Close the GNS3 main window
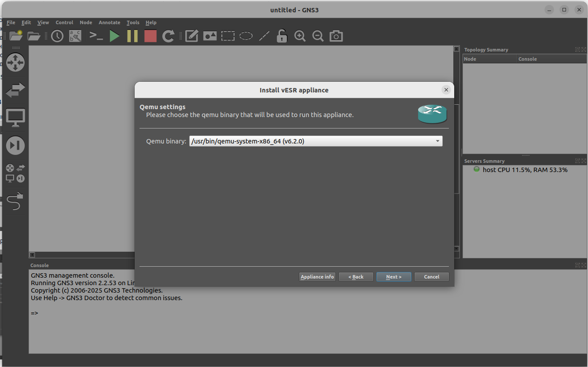Image resolution: width=588 pixels, height=367 pixels. point(578,10)
